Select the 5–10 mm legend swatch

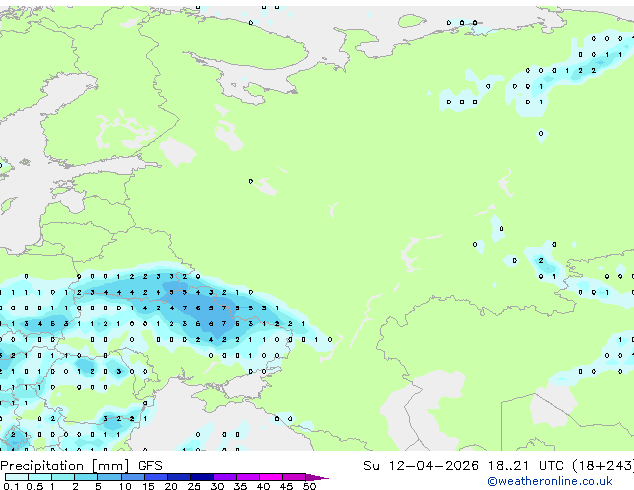pos(109,477)
